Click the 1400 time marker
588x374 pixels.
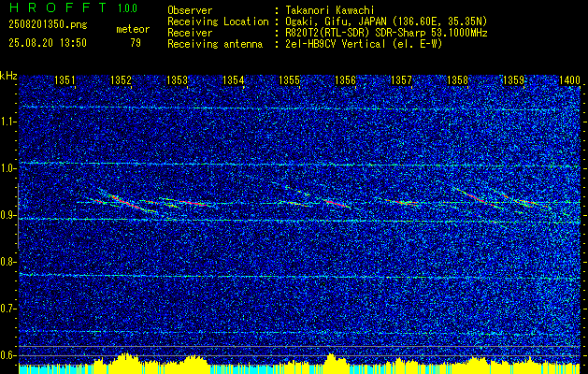coord(569,80)
